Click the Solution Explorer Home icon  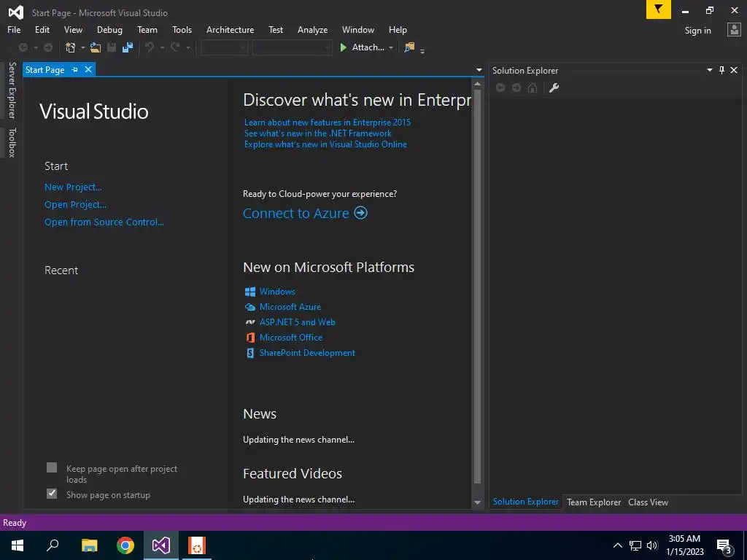533,87
